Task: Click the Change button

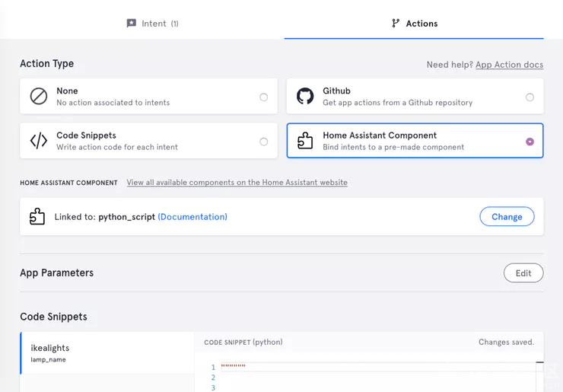Action: 507,217
